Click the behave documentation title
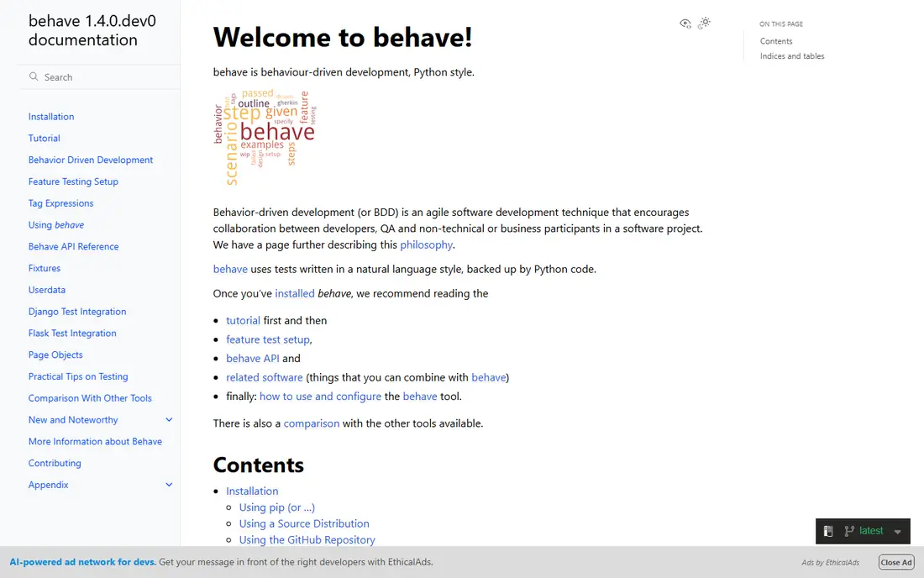Image resolution: width=924 pixels, height=578 pixels. coord(92,30)
